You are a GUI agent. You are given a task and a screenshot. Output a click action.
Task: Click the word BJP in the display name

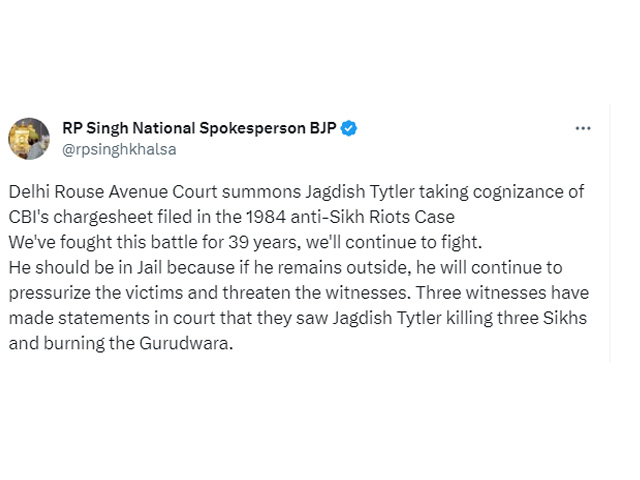323,128
